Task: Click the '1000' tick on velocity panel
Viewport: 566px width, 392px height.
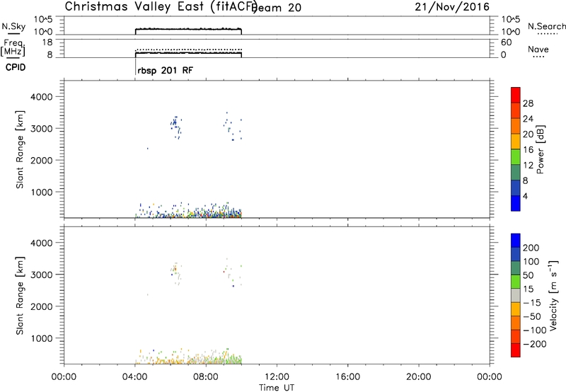Action: 41,338
